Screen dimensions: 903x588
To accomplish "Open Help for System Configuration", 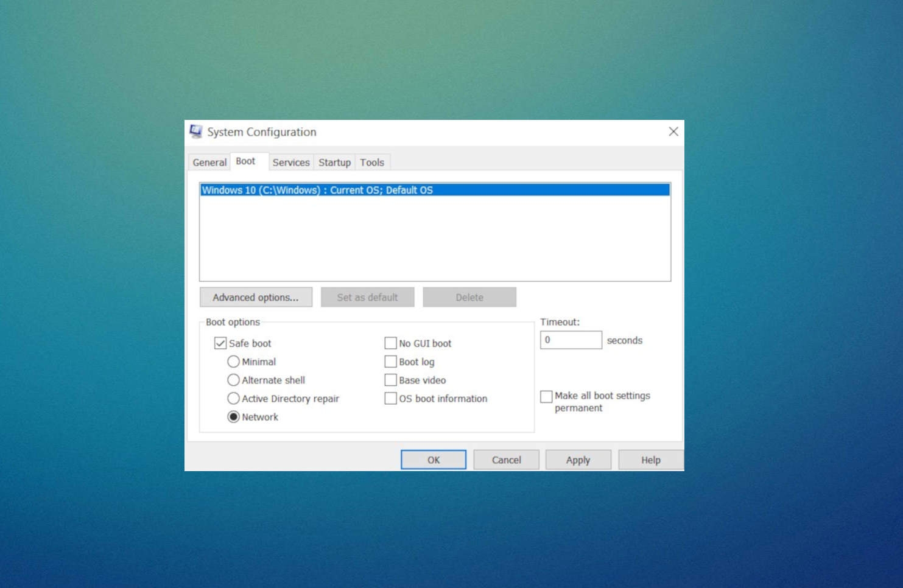I will (651, 460).
